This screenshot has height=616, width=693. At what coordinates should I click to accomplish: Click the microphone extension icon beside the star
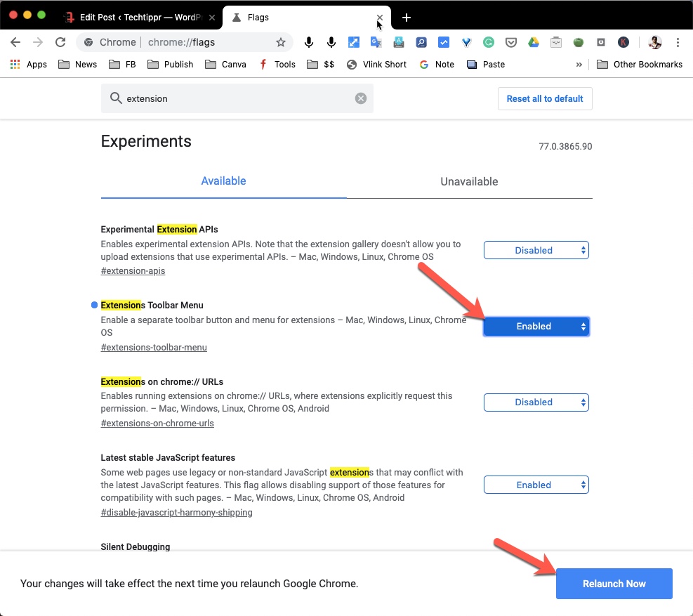[309, 42]
